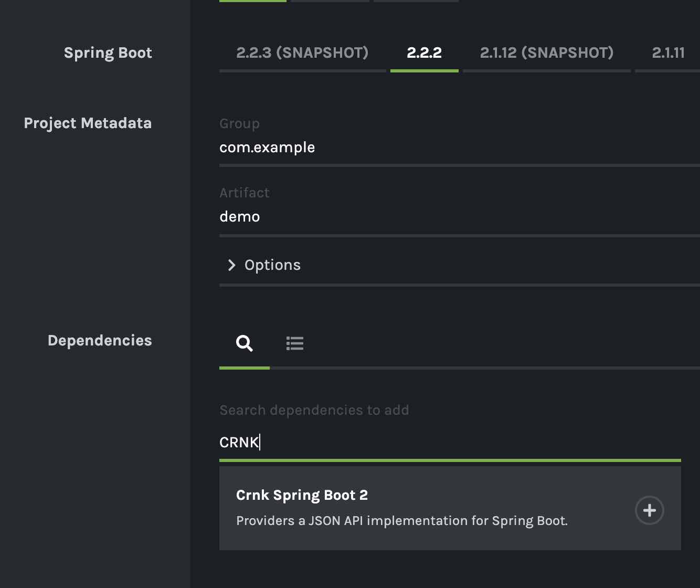Image resolution: width=700 pixels, height=588 pixels.
Task: Select the Crnk Spring Boot 2 result title
Action: point(302,495)
